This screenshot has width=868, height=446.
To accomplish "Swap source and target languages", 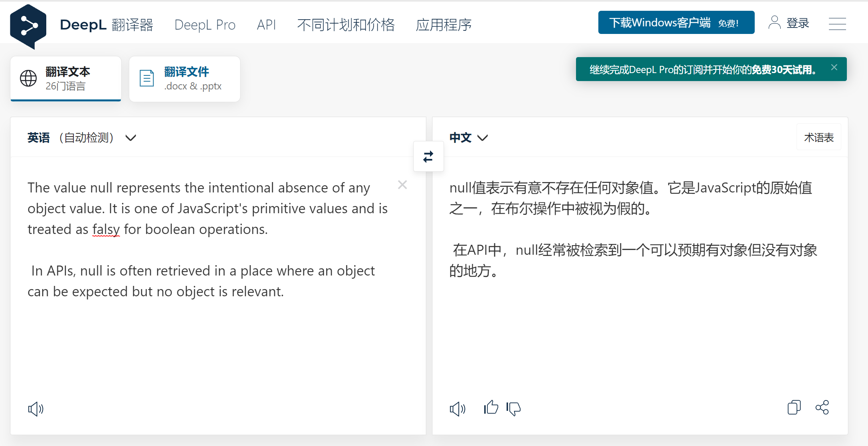I will [x=428, y=157].
